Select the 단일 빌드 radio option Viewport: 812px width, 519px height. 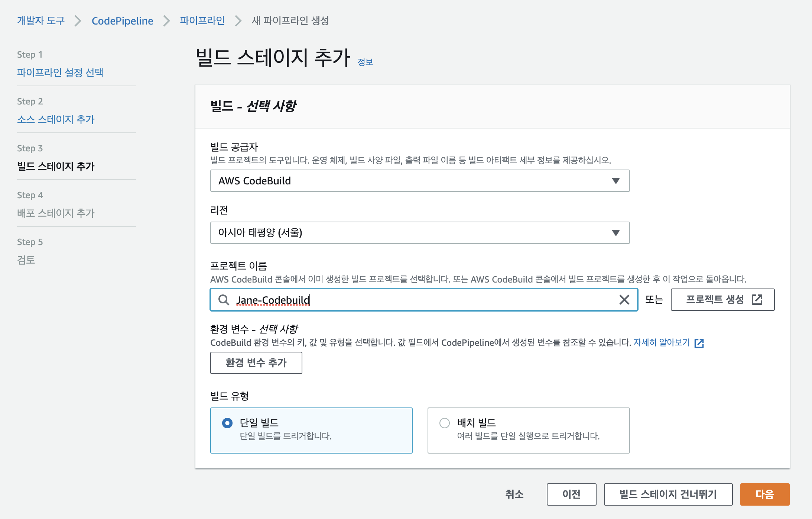tap(227, 423)
